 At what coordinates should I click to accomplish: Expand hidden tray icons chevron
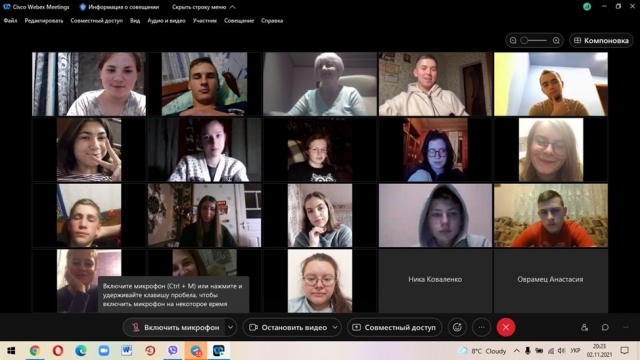[x=516, y=351]
